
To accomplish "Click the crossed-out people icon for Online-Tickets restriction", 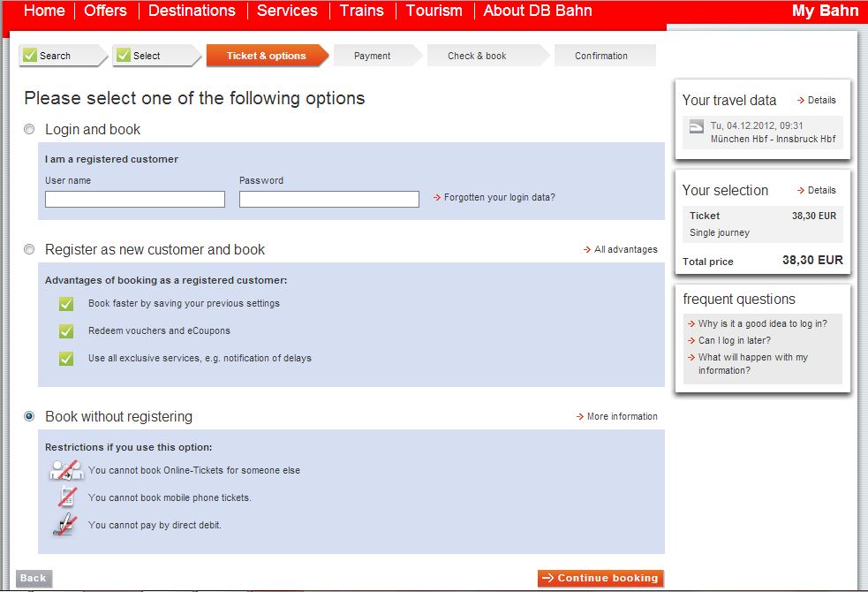I will point(66,470).
